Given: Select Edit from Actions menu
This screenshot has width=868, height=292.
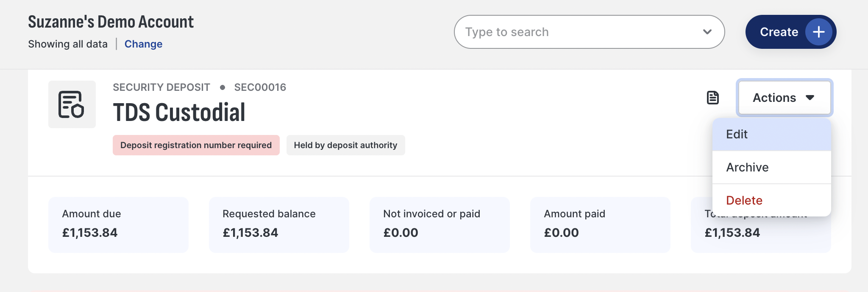Looking at the screenshot, I should (771, 134).
